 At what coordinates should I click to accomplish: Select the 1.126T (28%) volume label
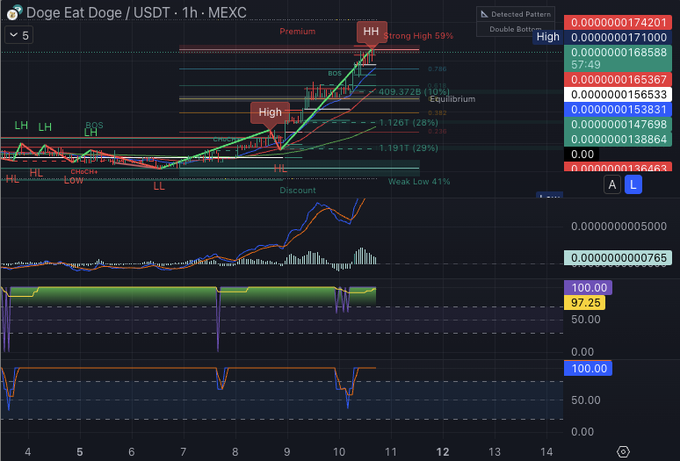click(x=409, y=123)
